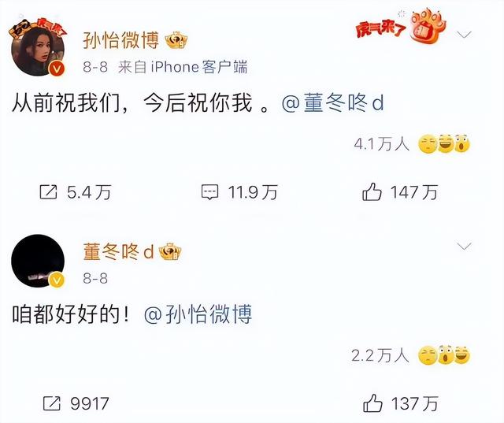Open emoji reactions next to 2.2万人
Screen dimensions: 504x423
coord(444,355)
